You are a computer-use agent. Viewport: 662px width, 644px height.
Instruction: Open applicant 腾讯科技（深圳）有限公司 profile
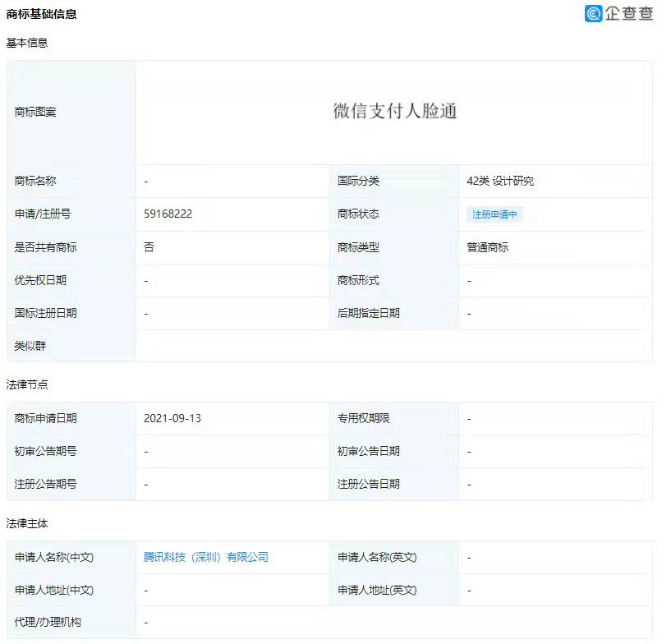(x=207, y=557)
